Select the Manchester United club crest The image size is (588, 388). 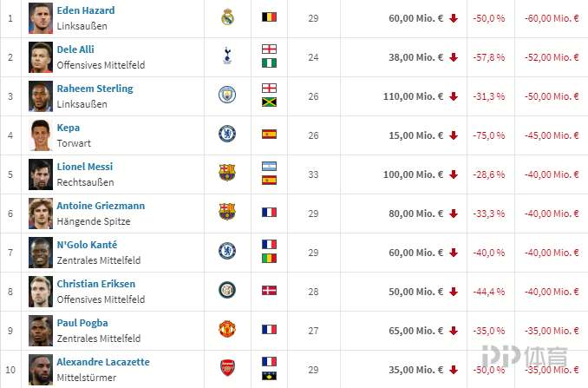pos(227,329)
